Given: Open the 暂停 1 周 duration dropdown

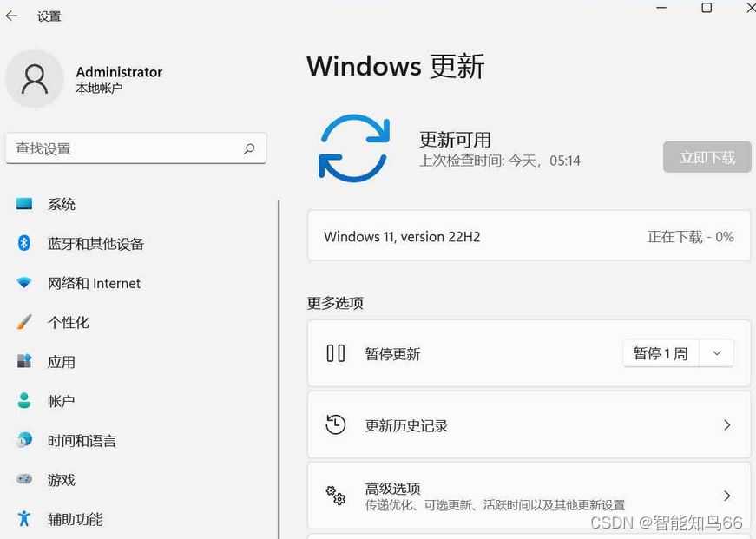Looking at the screenshot, I should point(717,352).
